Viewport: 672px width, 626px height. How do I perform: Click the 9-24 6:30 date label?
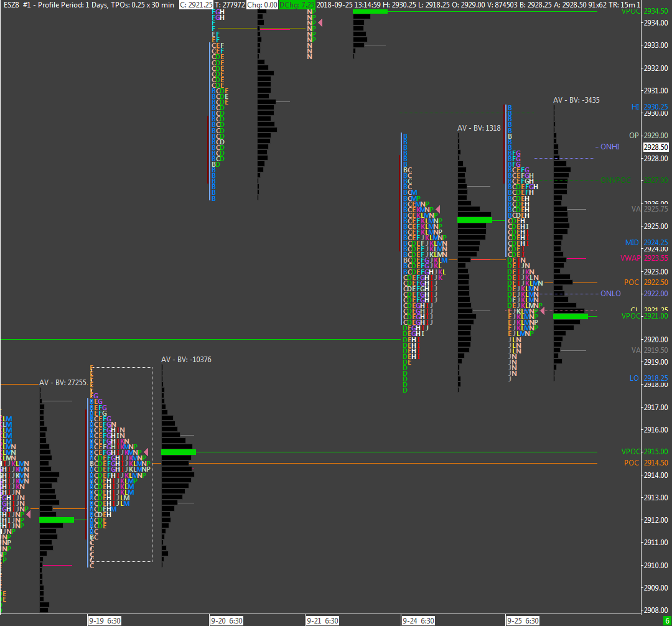coord(419,621)
